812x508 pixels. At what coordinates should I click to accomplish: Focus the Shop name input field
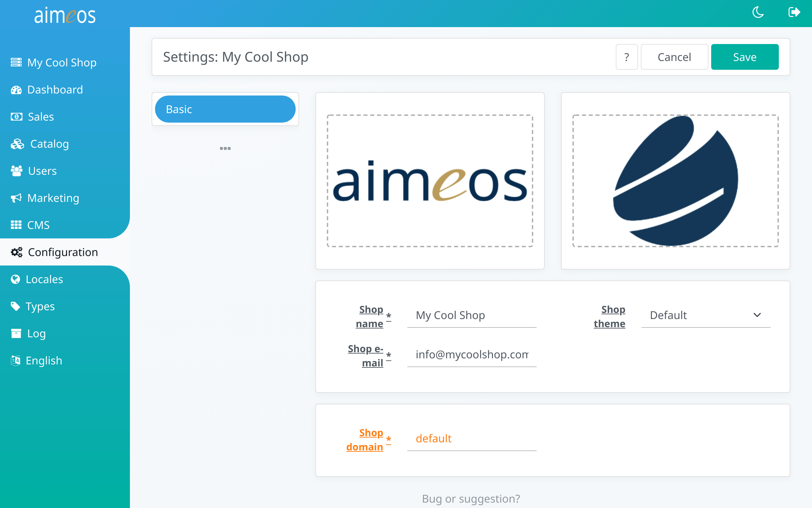(472, 315)
